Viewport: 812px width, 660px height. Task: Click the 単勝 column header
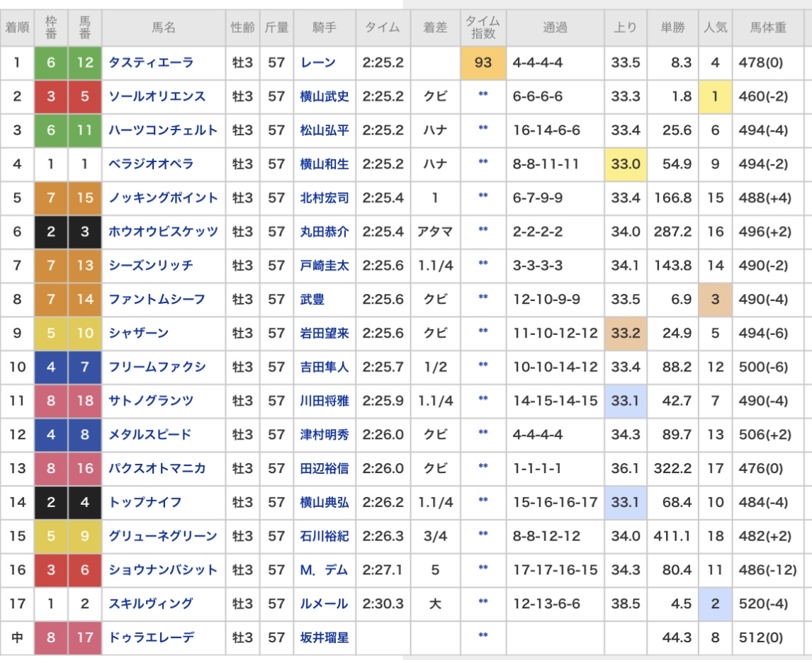click(x=672, y=28)
